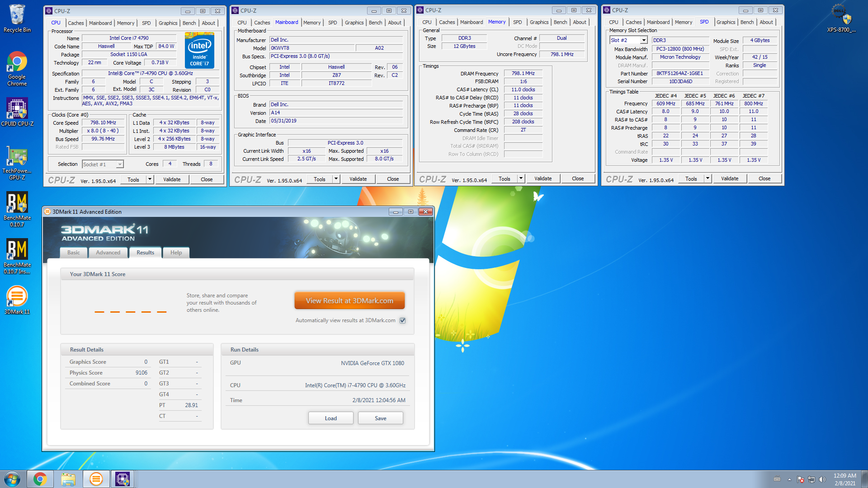Open the CPUID CPU-Z desktop shortcut
This screenshot has width=868, height=488.
(x=17, y=112)
